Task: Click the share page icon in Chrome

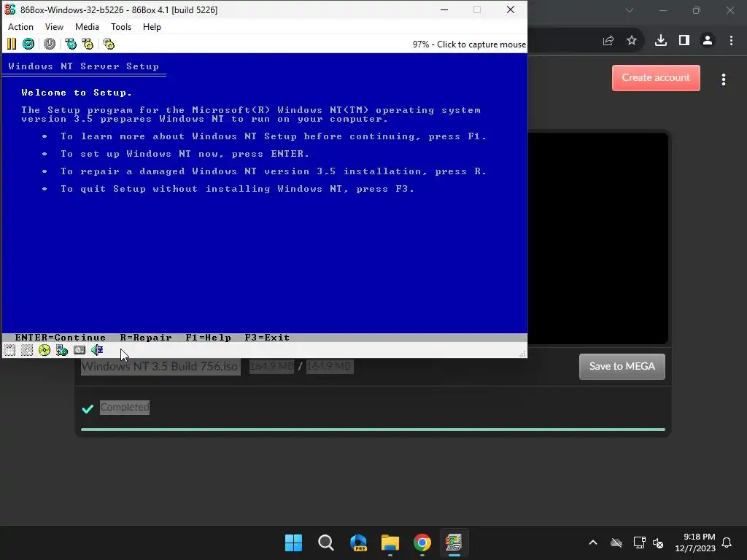Action: [x=608, y=41]
